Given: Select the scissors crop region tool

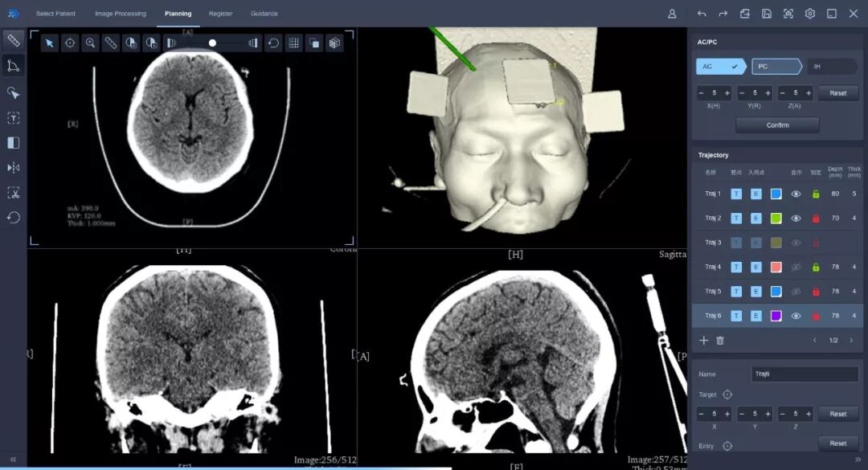Looking at the screenshot, I should [14, 193].
